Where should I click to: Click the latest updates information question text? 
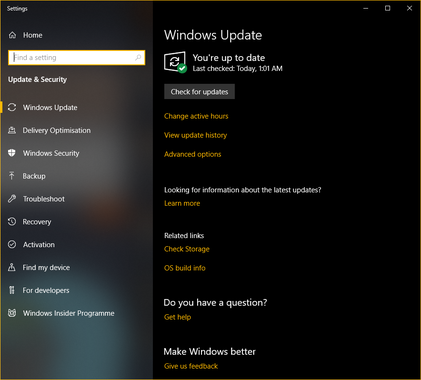click(243, 190)
